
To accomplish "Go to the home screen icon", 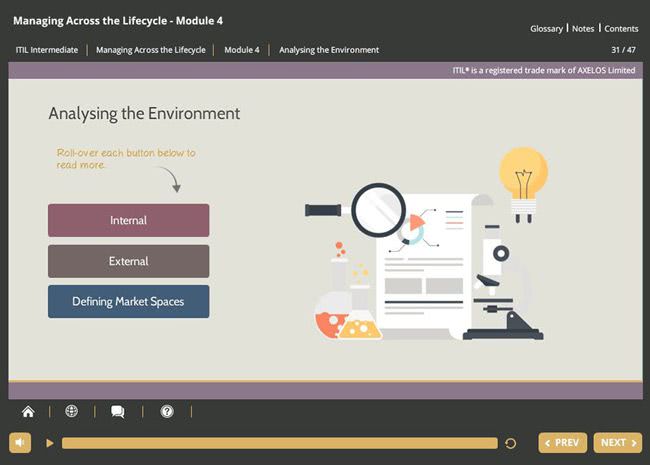I will (x=28, y=412).
